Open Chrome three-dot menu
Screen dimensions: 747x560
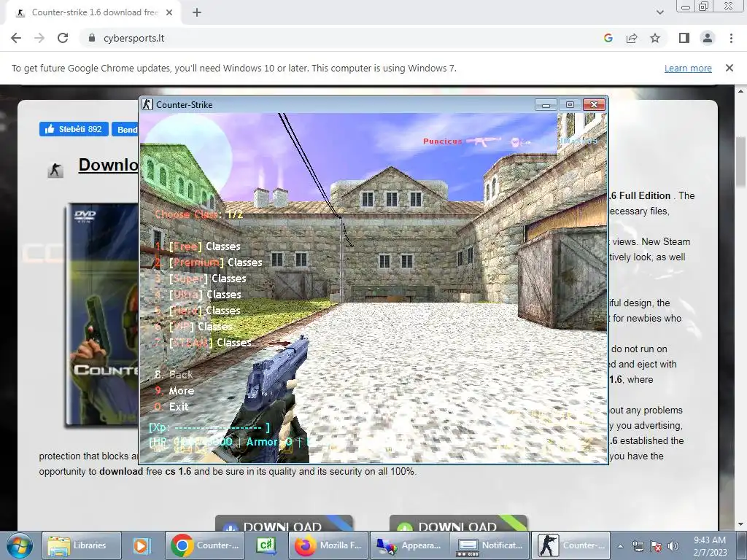click(x=731, y=38)
